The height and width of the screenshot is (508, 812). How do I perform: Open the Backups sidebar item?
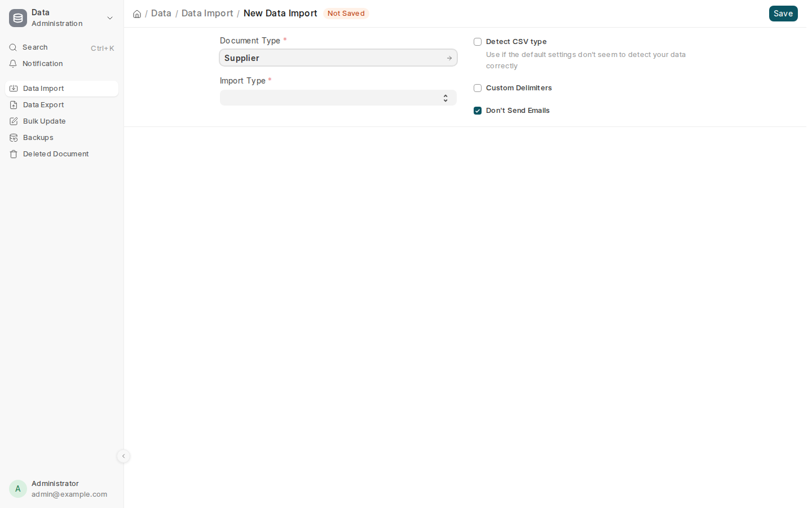coord(62,138)
